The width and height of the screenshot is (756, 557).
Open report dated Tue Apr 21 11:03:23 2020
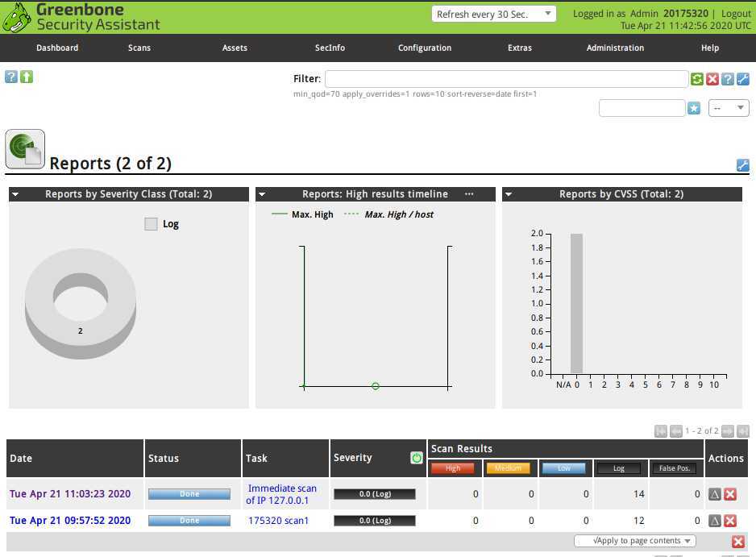[x=70, y=494]
